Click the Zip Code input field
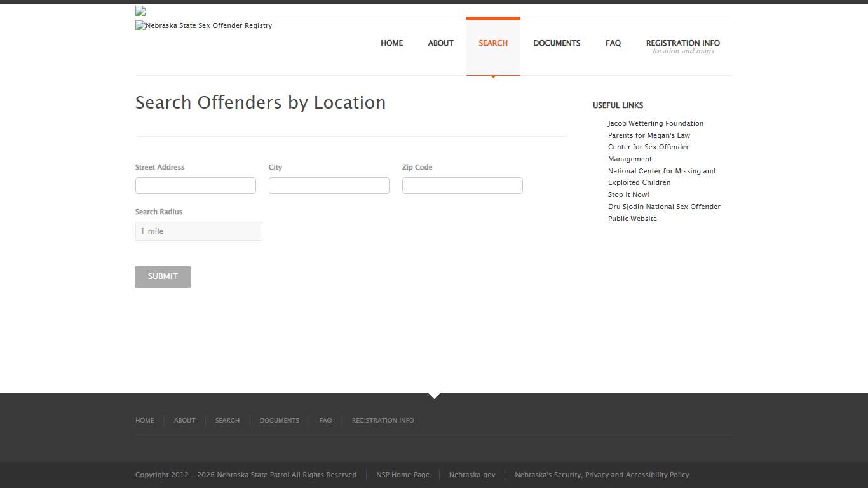The width and height of the screenshot is (868, 488). [x=462, y=185]
